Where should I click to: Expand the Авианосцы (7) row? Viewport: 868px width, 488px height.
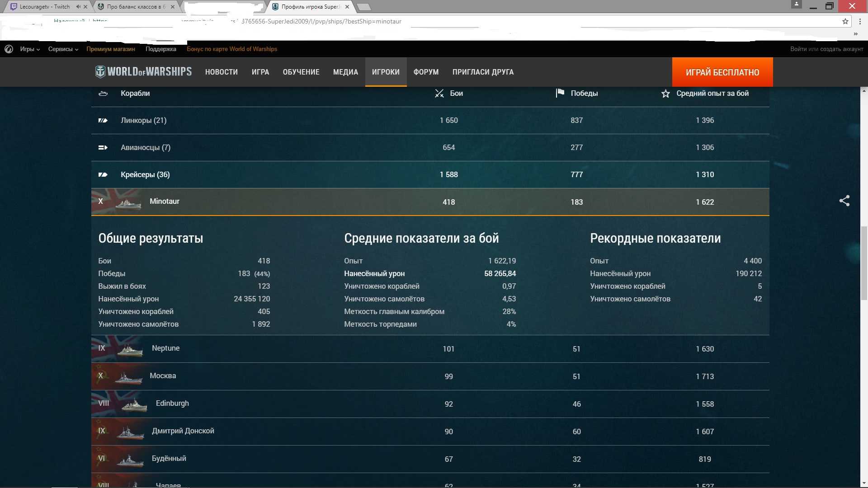[145, 147]
